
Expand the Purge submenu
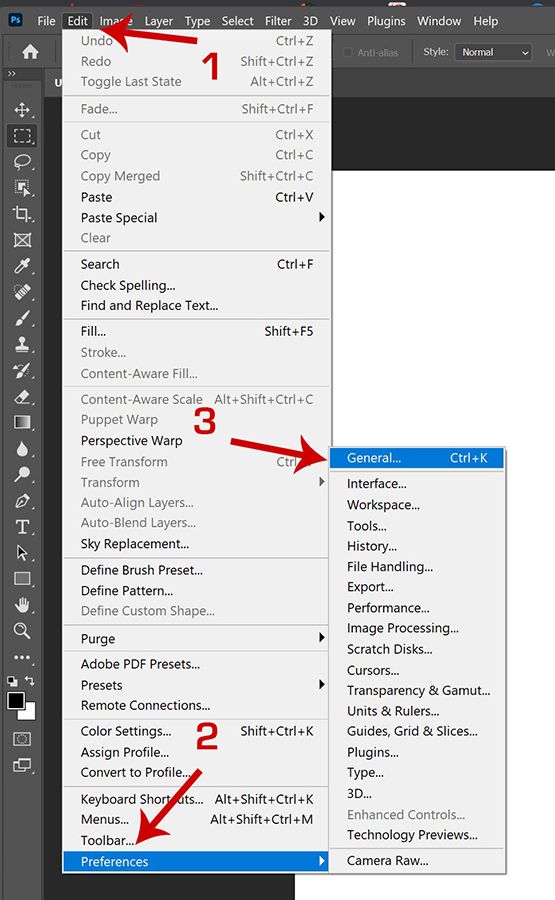(x=196, y=638)
